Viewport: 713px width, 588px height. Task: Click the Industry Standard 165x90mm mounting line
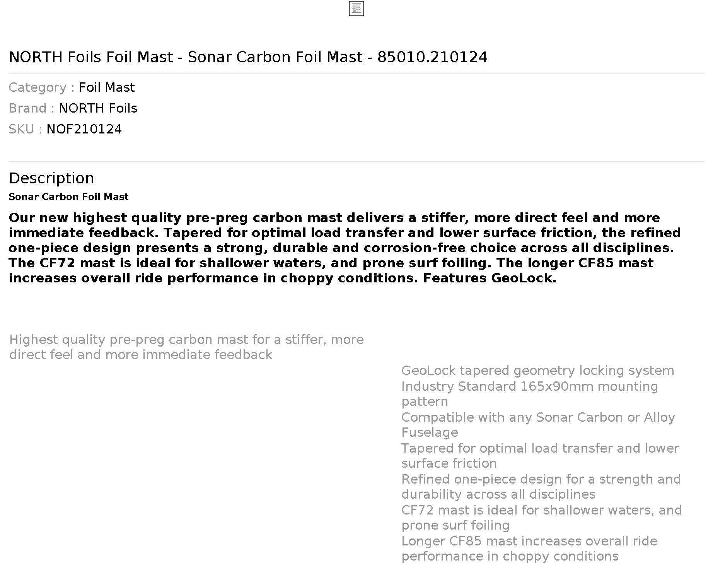(x=529, y=394)
